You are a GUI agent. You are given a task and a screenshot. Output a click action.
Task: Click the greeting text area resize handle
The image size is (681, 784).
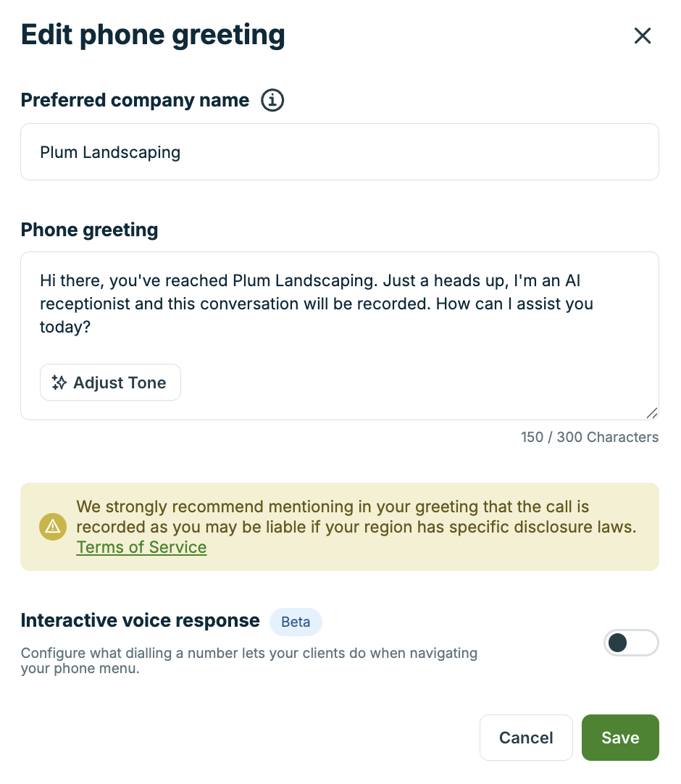pos(651,412)
